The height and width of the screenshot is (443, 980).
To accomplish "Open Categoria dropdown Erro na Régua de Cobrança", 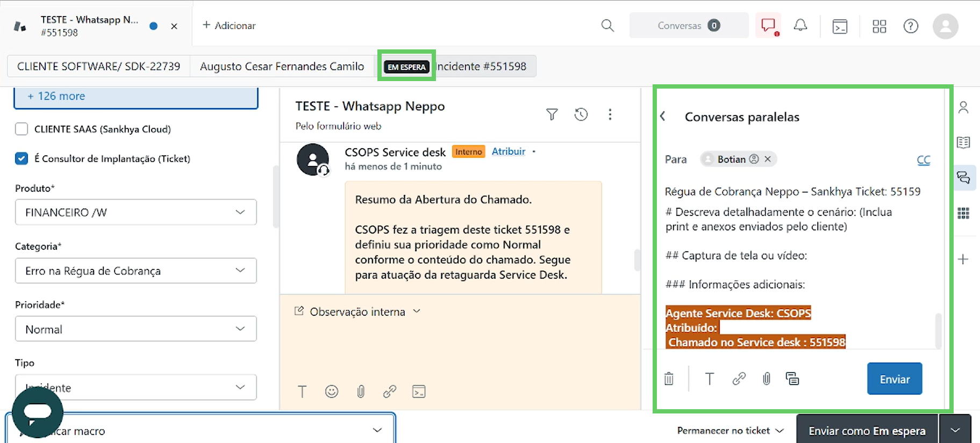I will (x=135, y=271).
